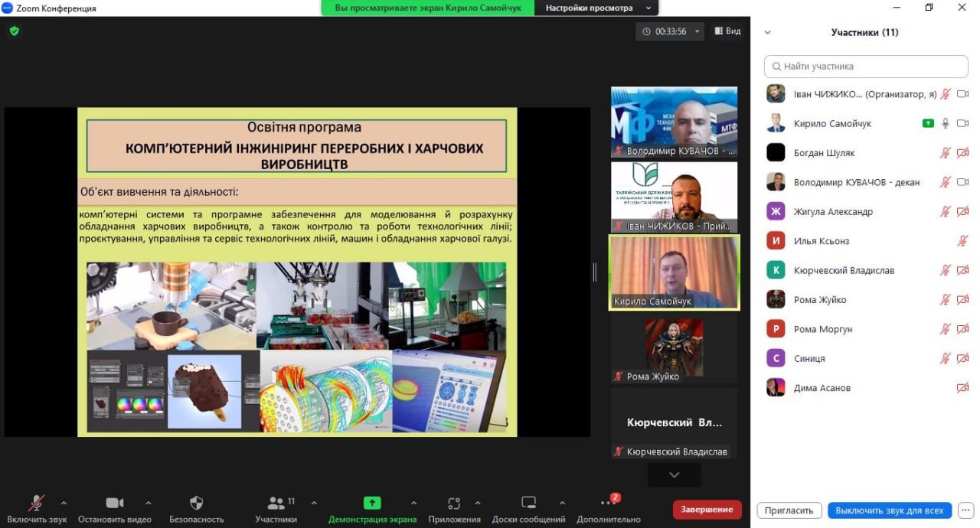Expand video options arrow beside Остановить видео
This screenshot has width=980, height=528.
(x=148, y=504)
